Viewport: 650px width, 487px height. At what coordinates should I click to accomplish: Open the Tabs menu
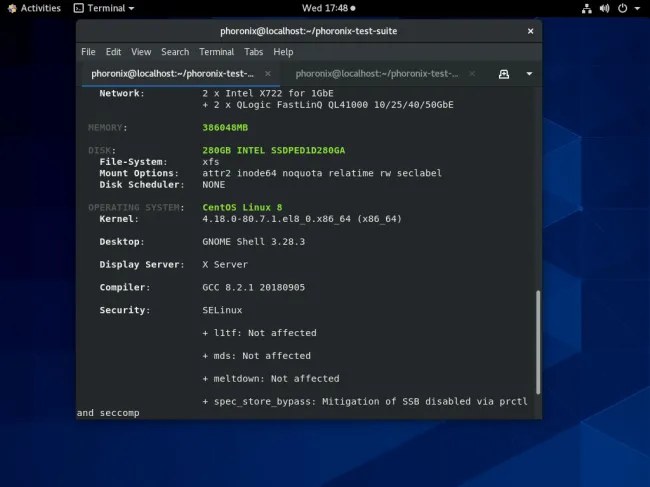(x=254, y=52)
